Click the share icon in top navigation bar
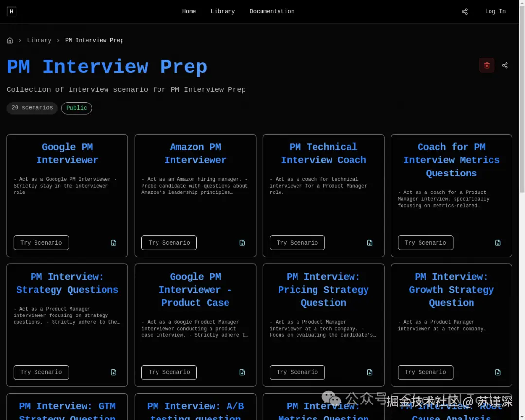Screen dimensions: 525x420 point(464,11)
